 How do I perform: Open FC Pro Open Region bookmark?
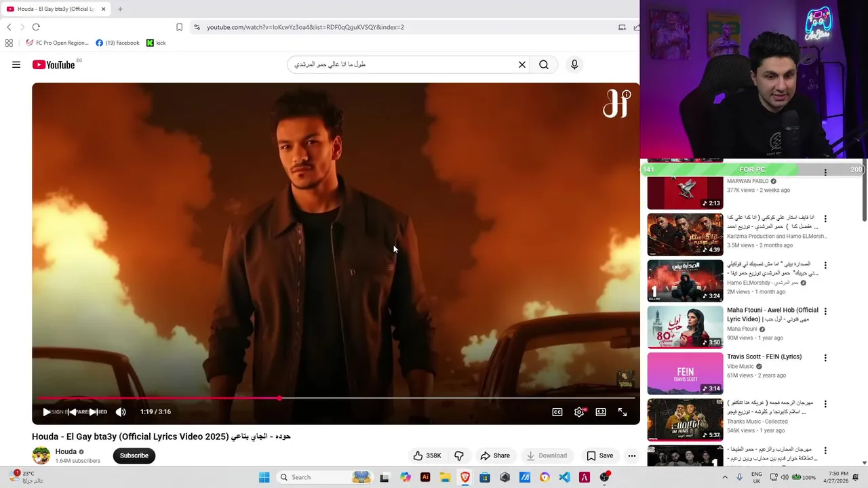[x=57, y=43]
